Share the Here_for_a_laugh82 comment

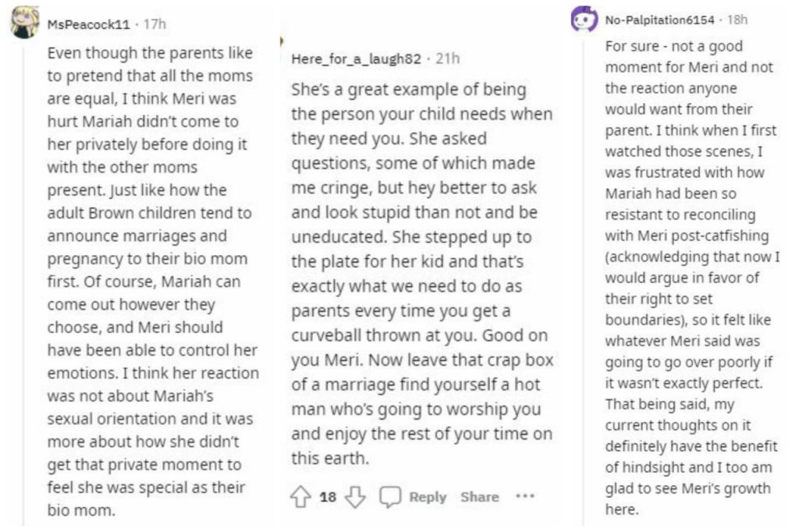[479, 497]
